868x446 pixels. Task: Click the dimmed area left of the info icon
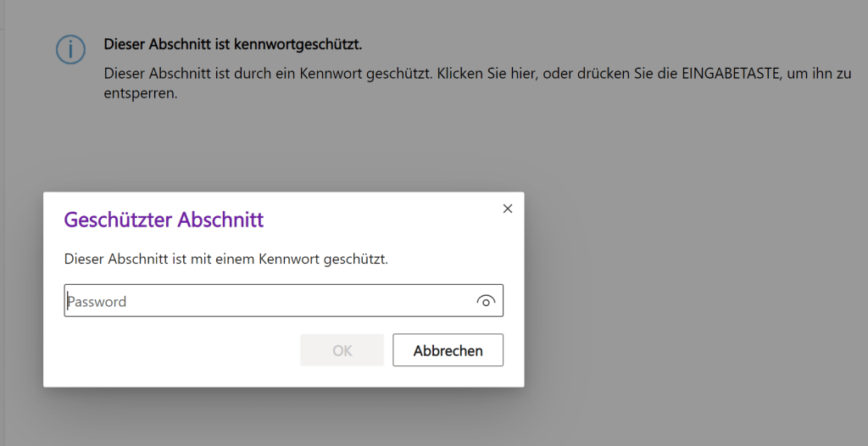(25, 50)
